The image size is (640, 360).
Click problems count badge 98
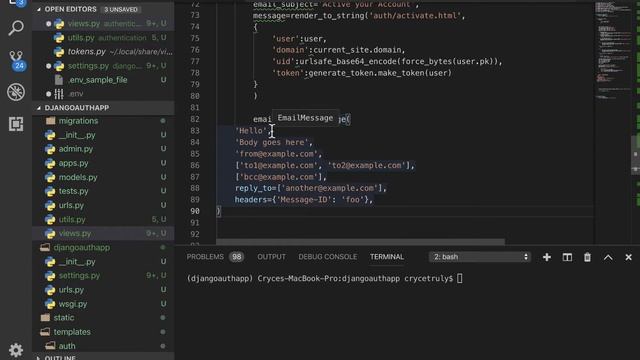236,257
